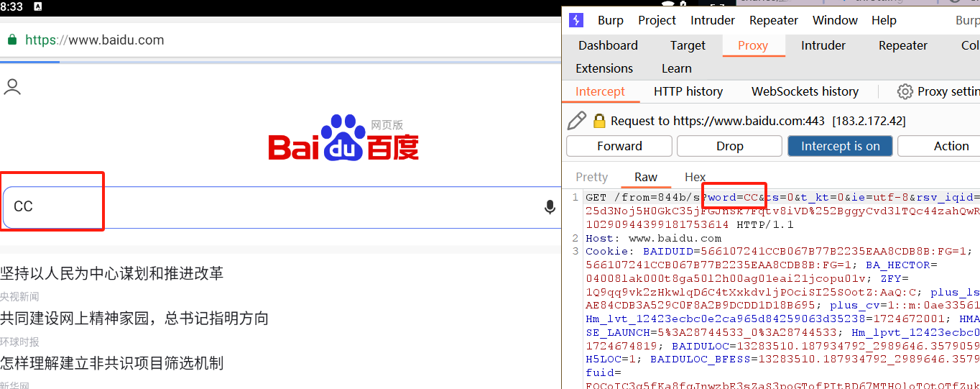The width and height of the screenshot is (980, 389).
Task: Click the Host header line in request
Action: tap(653, 238)
